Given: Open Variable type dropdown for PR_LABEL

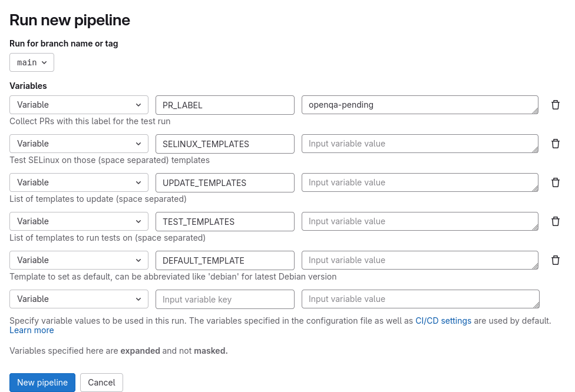Looking at the screenshot, I should (79, 105).
